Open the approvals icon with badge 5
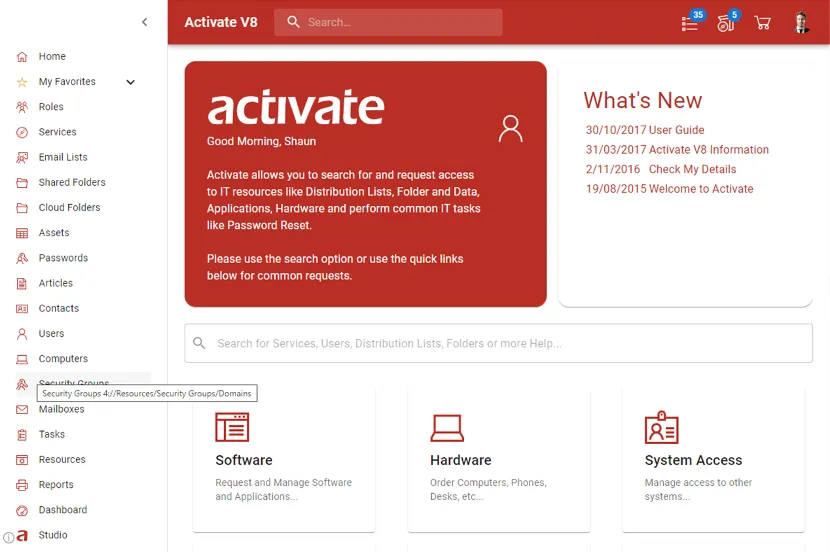Viewport: 830px width, 552px height. pyautogui.click(x=726, y=23)
